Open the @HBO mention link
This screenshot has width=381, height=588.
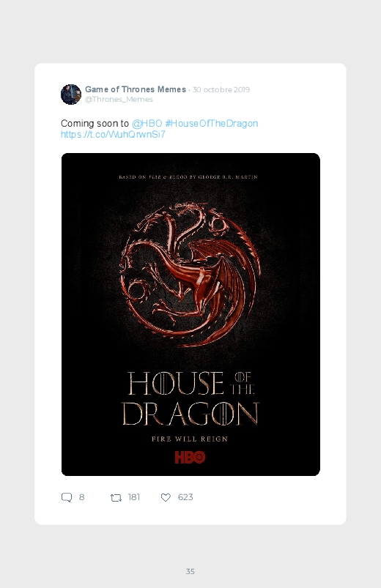coord(147,123)
